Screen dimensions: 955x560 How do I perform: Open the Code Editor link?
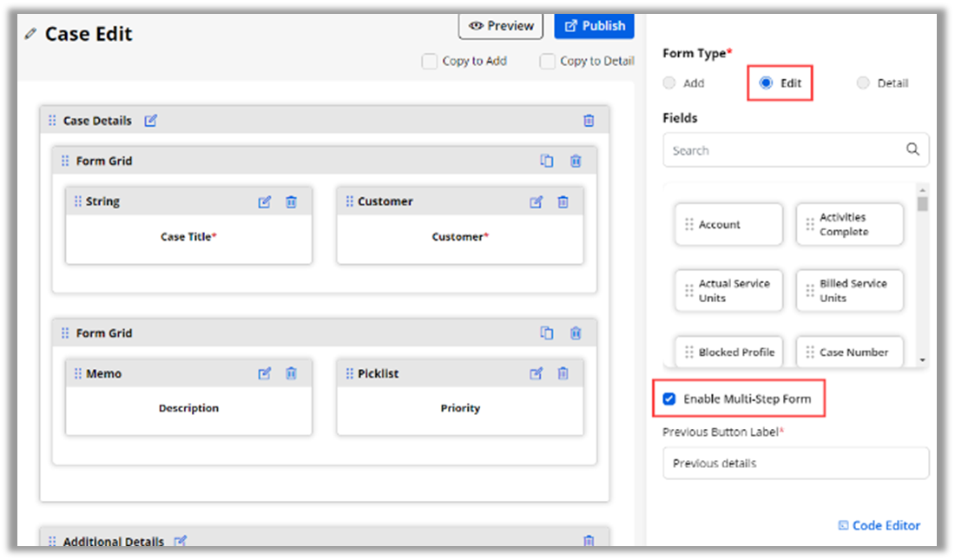click(879, 525)
